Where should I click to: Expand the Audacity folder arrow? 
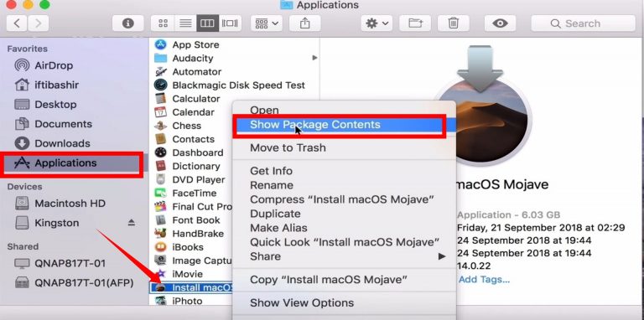[x=314, y=58]
